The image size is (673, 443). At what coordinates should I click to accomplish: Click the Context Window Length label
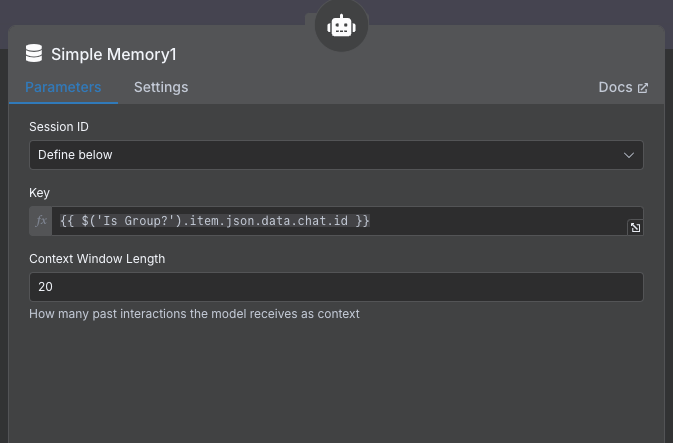click(x=97, y=258)
